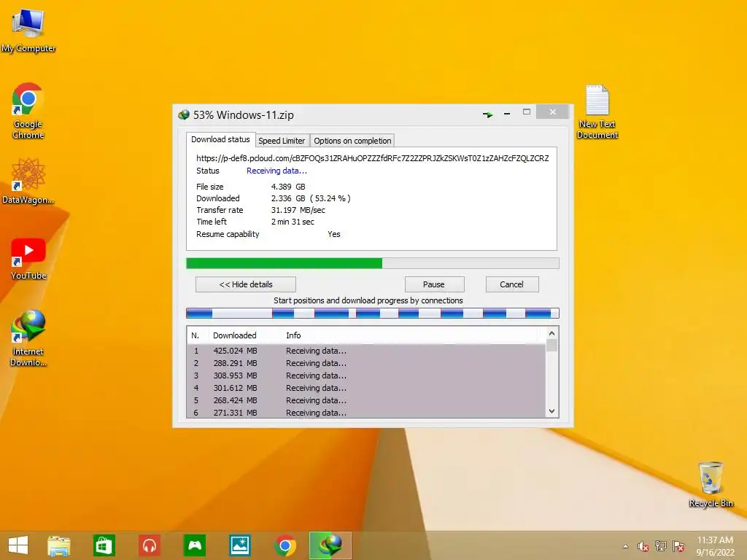Click the blue connections progress bar

[x=373, y=313]
